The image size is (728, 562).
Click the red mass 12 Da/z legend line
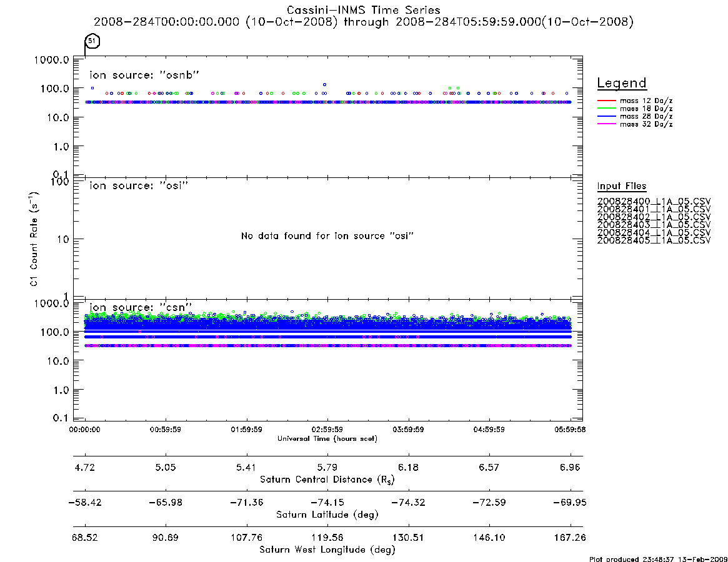point(606,101)
